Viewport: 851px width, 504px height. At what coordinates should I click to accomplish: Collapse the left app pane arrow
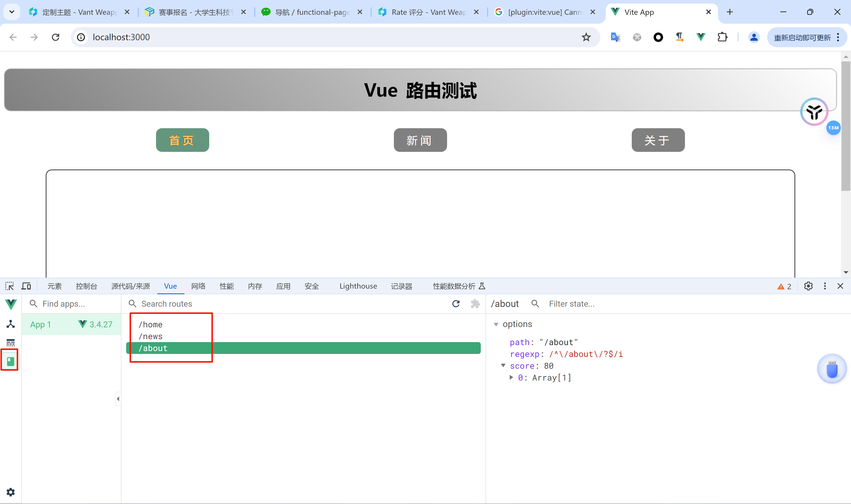click(118, 399)
